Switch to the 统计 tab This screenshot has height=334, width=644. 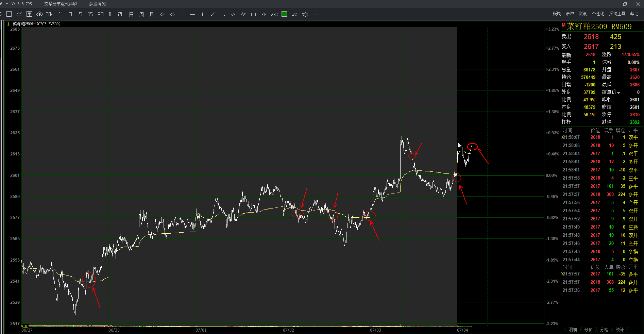click(x=620, y=330)
